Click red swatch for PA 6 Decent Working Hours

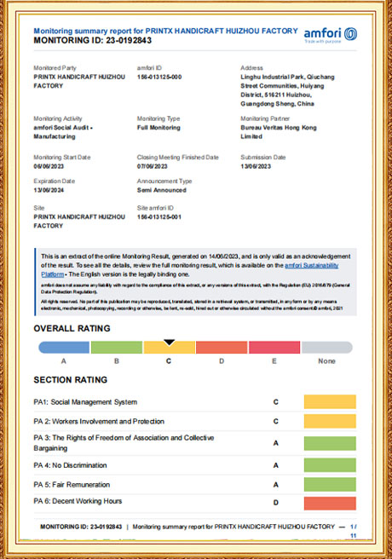[x=330, y=504]
